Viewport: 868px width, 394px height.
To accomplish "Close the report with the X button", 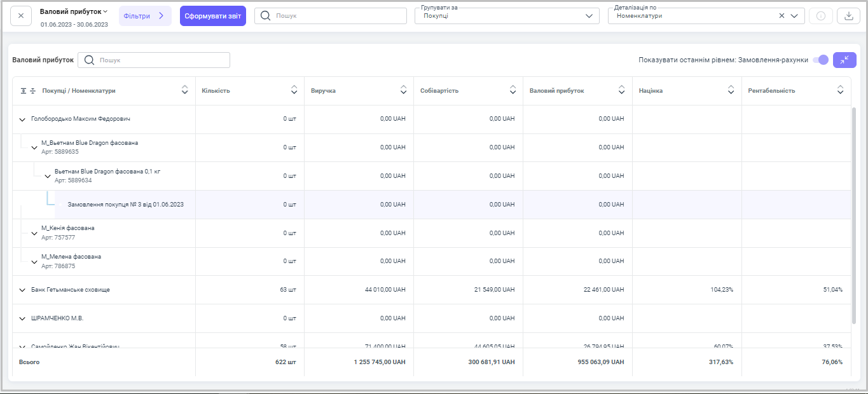I will pyautogui.click(x=21, y=16).
